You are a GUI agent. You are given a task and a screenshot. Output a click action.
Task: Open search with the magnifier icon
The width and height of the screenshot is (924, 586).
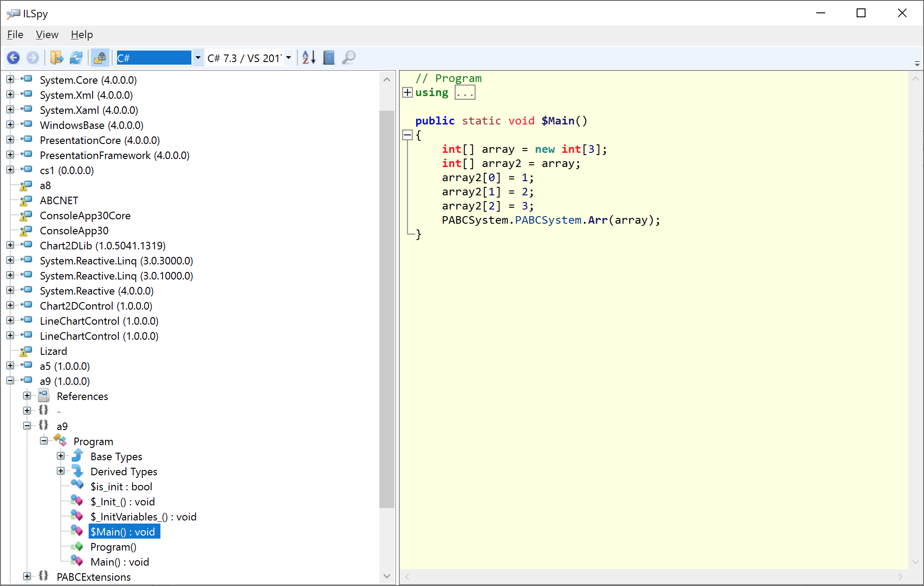click(x=349, y=58)
